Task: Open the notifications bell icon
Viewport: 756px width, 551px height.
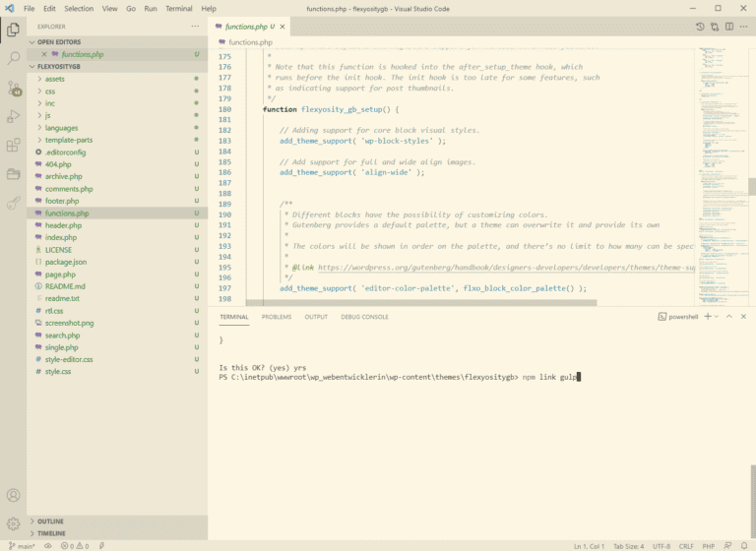Action: point(744,546)
